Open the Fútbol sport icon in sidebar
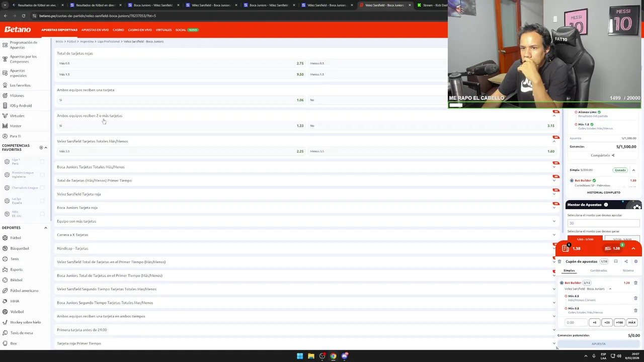The image size is (644, 362). tap(5, 238)
